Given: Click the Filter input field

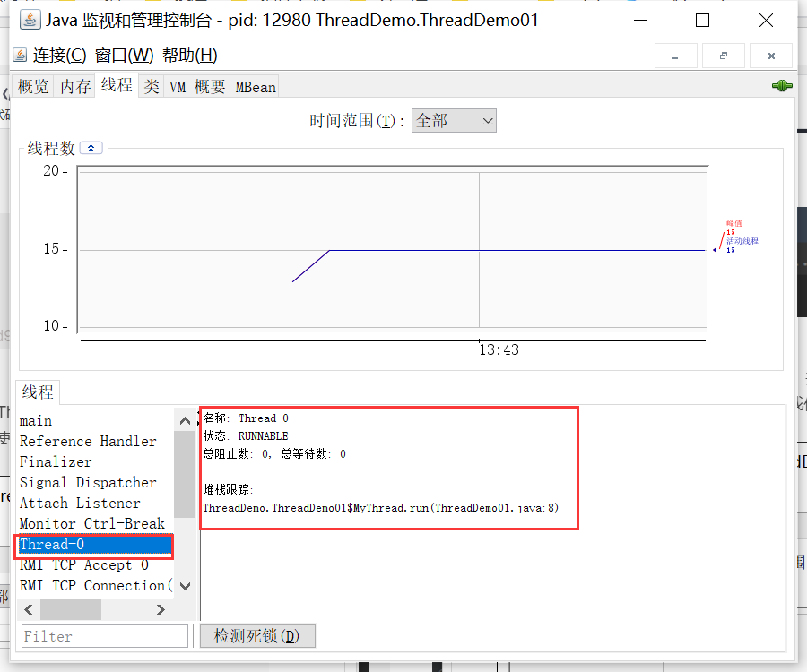Looking at the screenshot, I should click(x=105, y=636).
